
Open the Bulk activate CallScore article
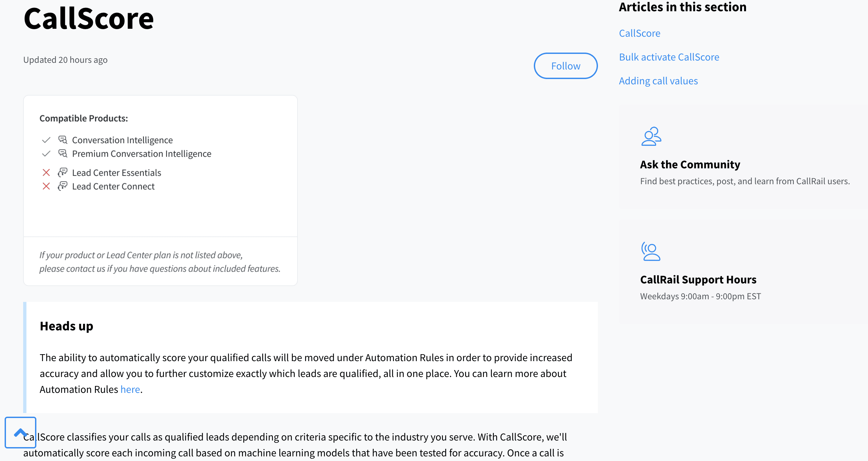(x=669, y=57)
